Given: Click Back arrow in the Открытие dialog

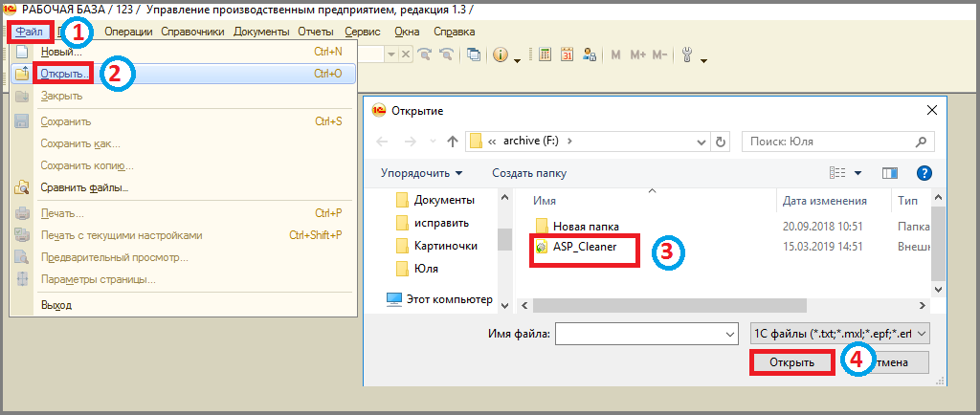Looking at the screenshot, I should [383, 142].
